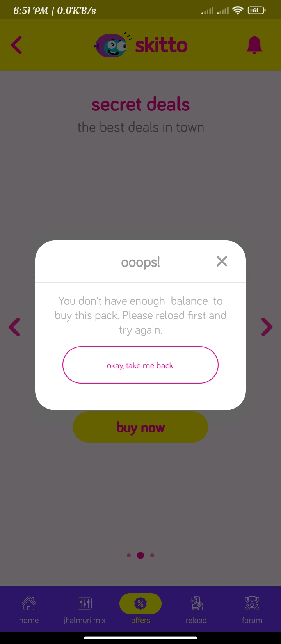281x644 pixels.
Task: Tap the skitto wordmark text
Action: [x=161, y=45]
